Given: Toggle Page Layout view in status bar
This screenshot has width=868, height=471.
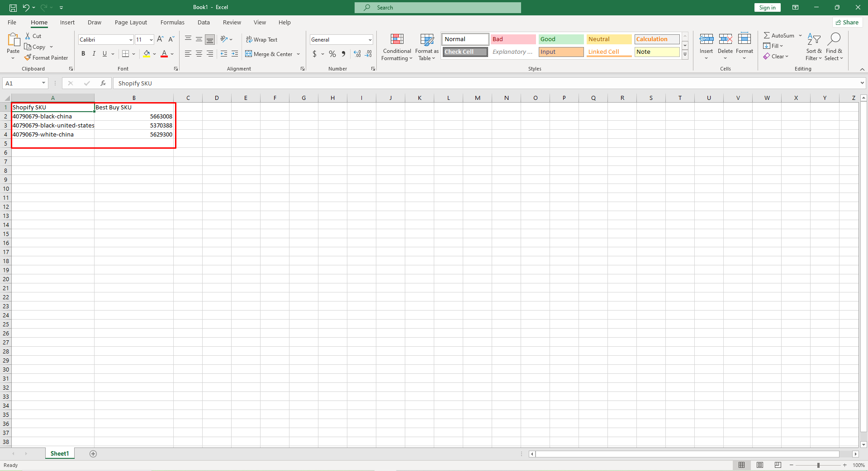Looking at the screenshot, I should pyautogui.click(x=759, y=465).
